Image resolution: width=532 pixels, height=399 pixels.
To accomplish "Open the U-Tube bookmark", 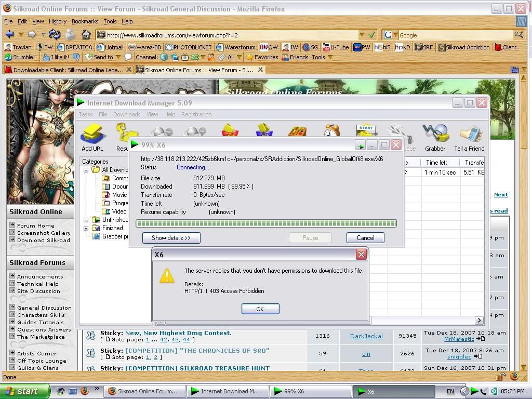I will [336, 47].
